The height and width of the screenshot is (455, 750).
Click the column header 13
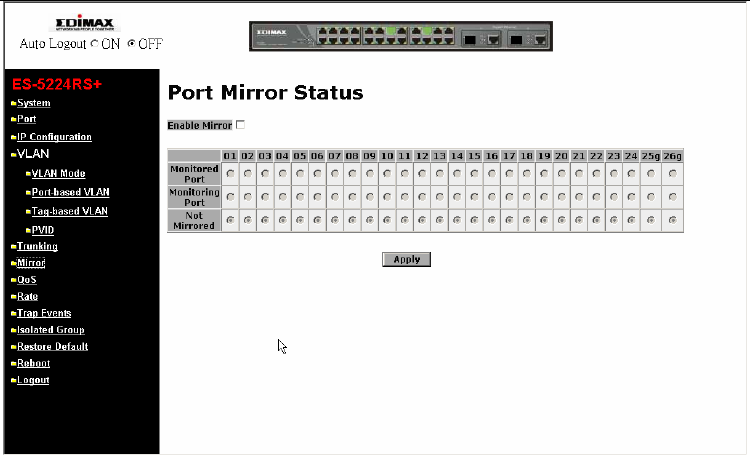click(439, 156)
